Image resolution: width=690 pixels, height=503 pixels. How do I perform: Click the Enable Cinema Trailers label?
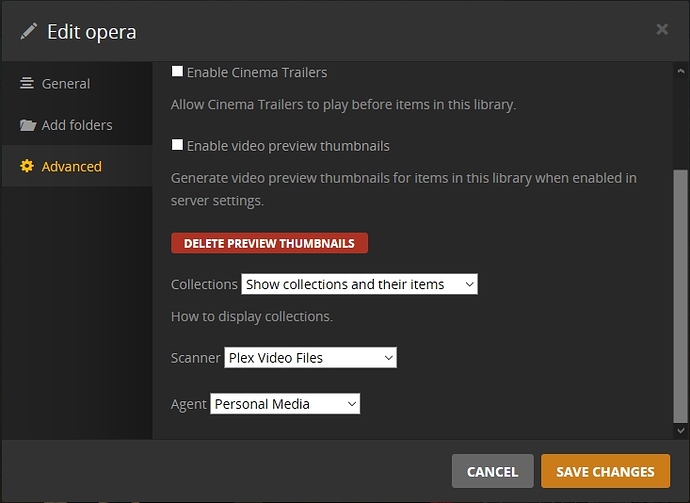(x=257, y=72)
